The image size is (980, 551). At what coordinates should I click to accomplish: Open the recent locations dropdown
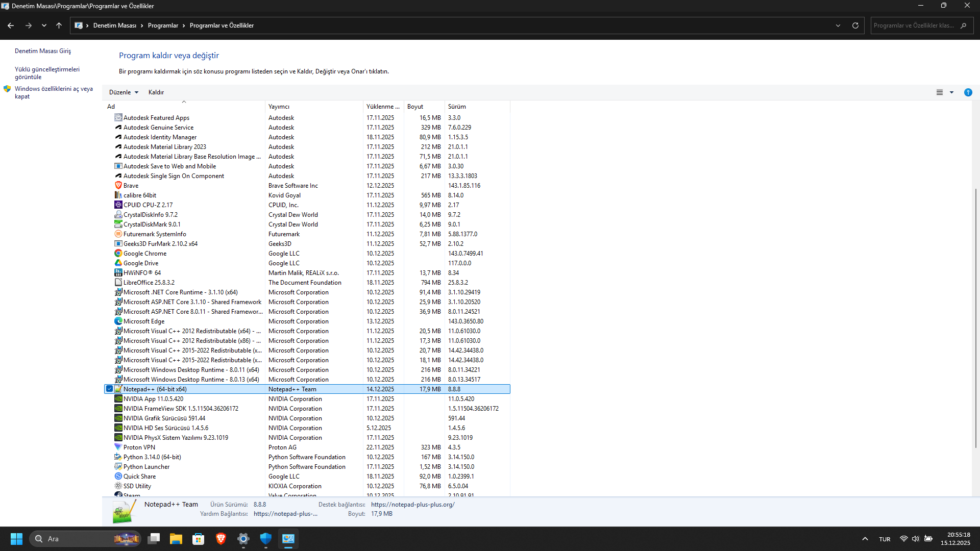tap(44, 26)
